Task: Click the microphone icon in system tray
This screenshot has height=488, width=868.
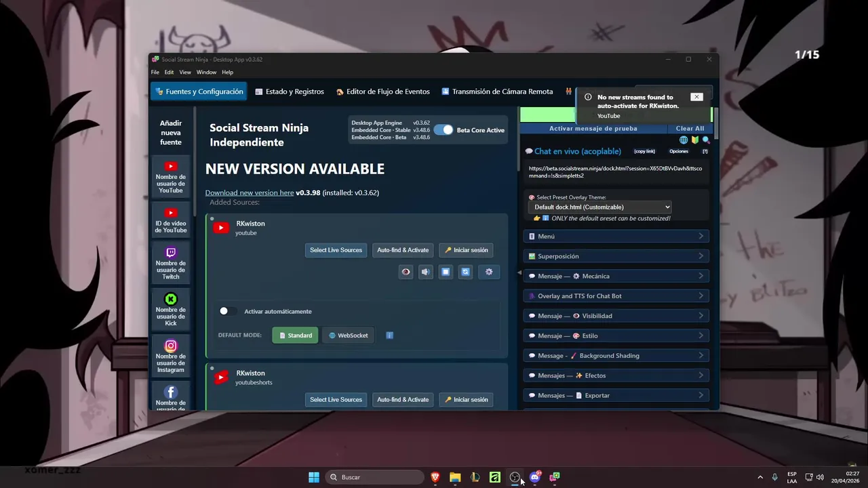Action: pyautogui.click(x=774, y=477)
